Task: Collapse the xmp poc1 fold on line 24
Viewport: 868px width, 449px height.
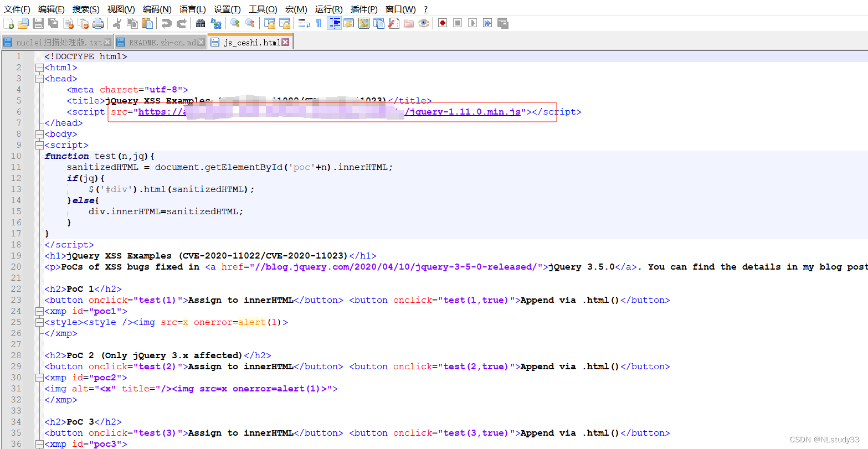Action: (x=39, y=311)
